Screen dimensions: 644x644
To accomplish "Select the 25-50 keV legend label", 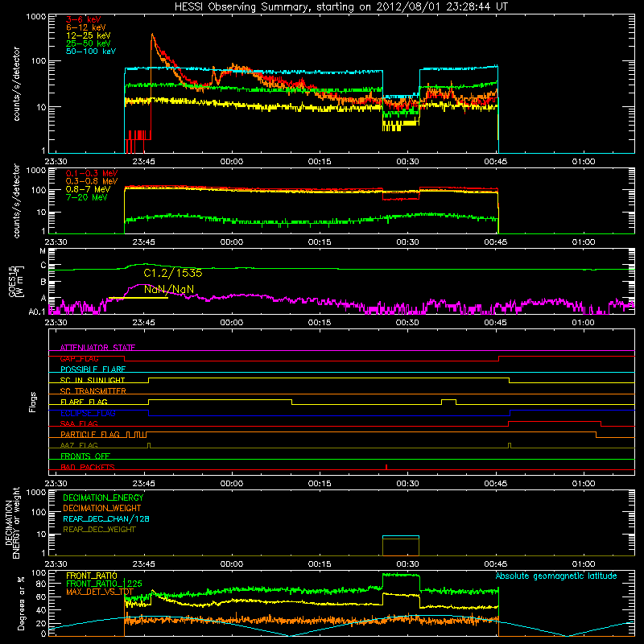I will [x=88, y=43].
